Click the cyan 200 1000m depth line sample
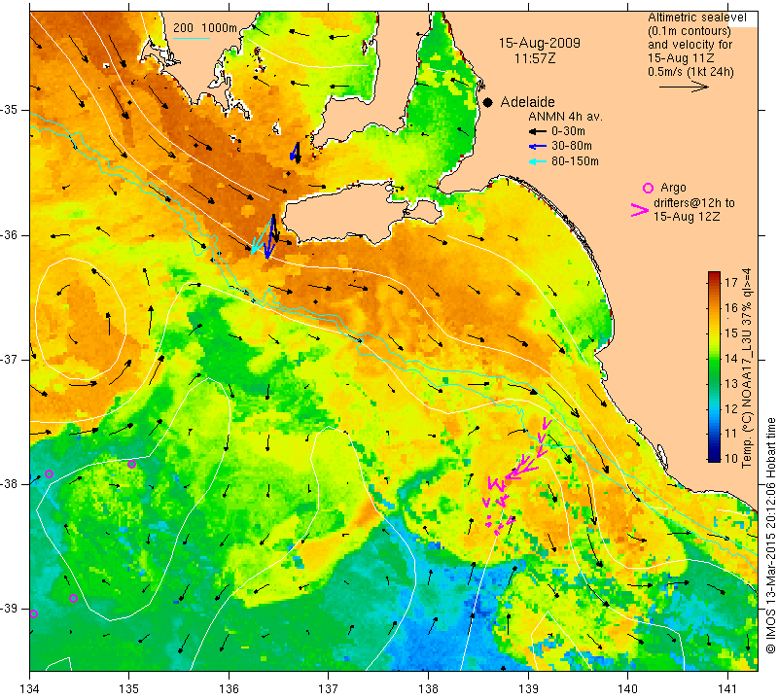Image resolution: width=778 pixels, height=700 pixels. point(191,38)
